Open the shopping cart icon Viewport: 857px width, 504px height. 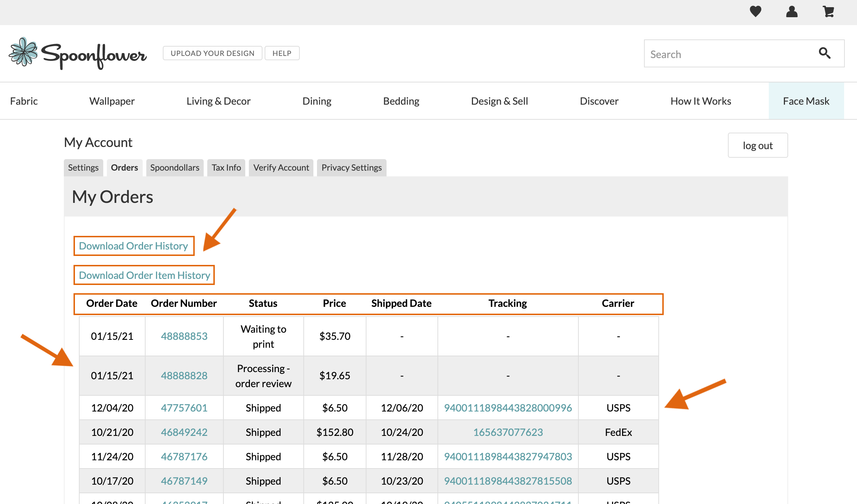(x=828, y=11)
